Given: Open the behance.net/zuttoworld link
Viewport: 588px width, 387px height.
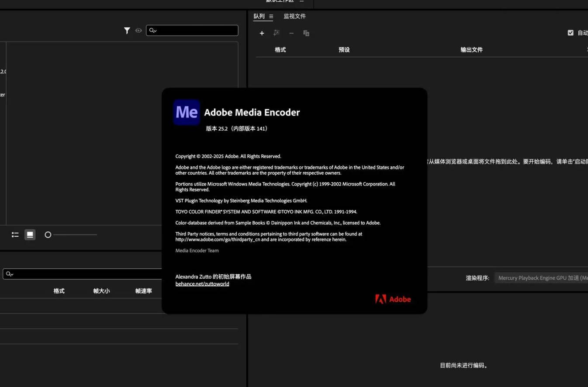Looking at the screenshot, I should [x=202, y=283].
